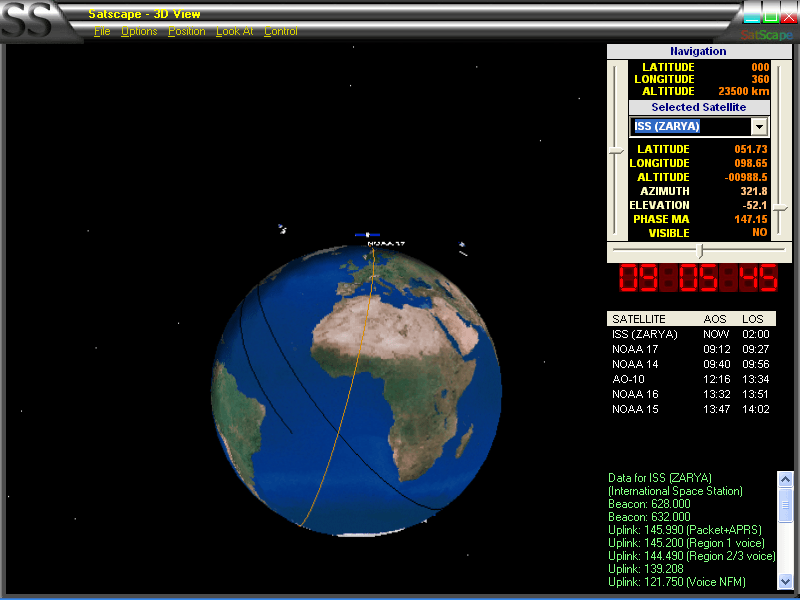Click the AOS value NOW for ISS
The height and width of the screenshot is (600, 800).
(x=716, y=334)
